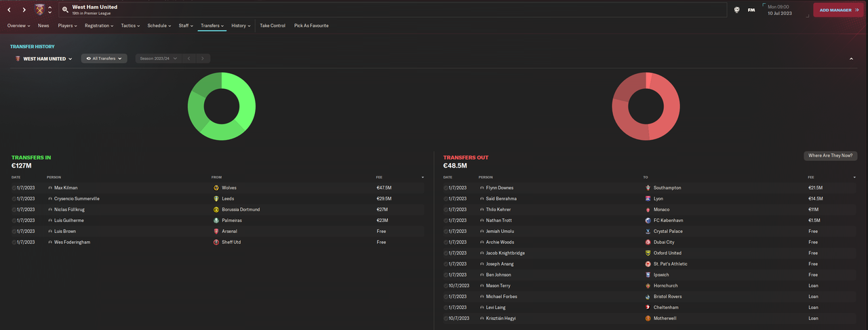Click the West Ham club crest in header
This screenshot has width=868, height=330.
[x=39, y=10]
